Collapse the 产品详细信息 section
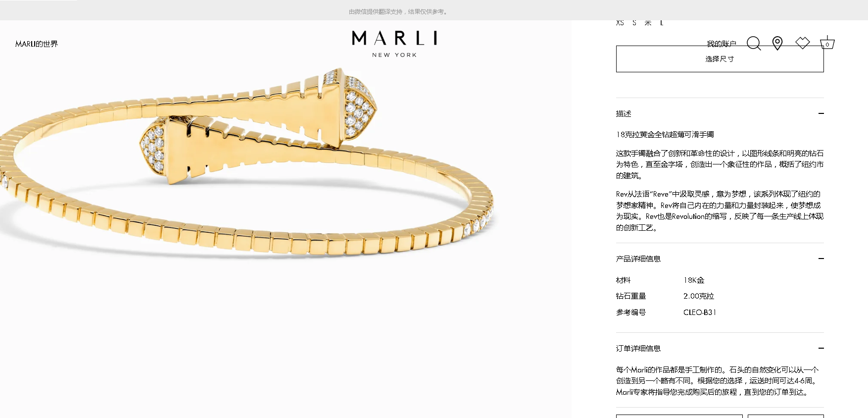Image resolution: width=868 pixels, height=418 pixels. pos(821,259)
